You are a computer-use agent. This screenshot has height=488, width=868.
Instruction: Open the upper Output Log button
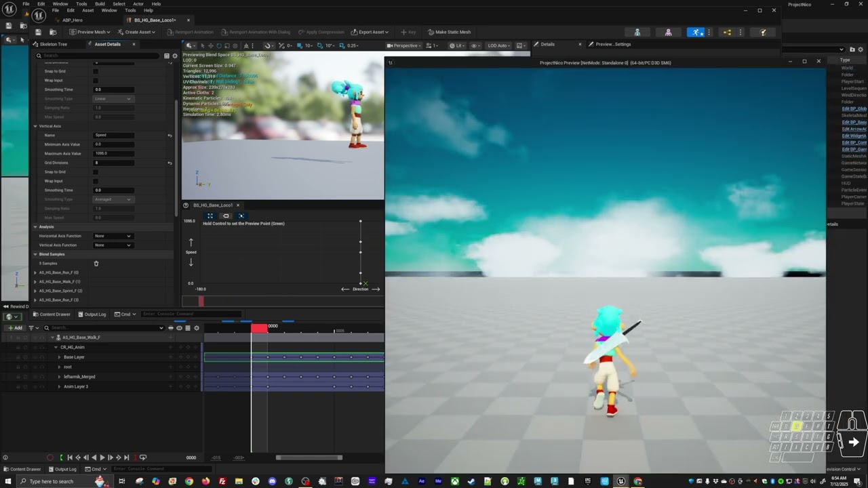[x=92, y=314]
